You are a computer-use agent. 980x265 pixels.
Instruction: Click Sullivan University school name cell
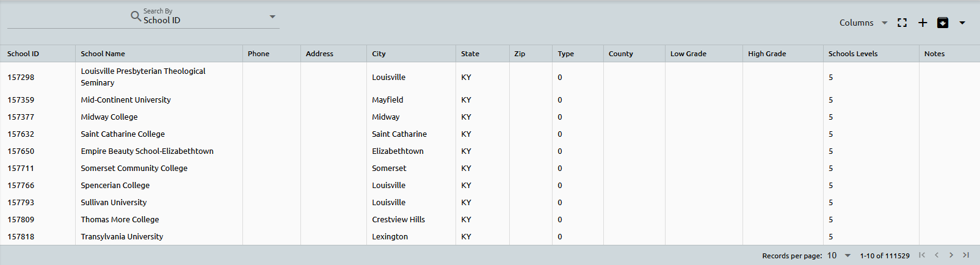[x=114, y=202]
